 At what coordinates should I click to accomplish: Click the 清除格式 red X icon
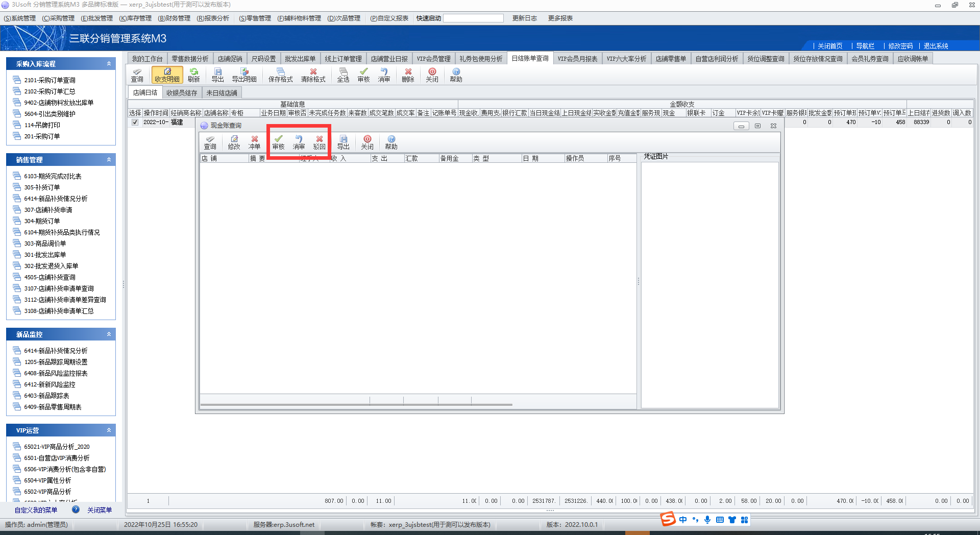coord(313,75)
